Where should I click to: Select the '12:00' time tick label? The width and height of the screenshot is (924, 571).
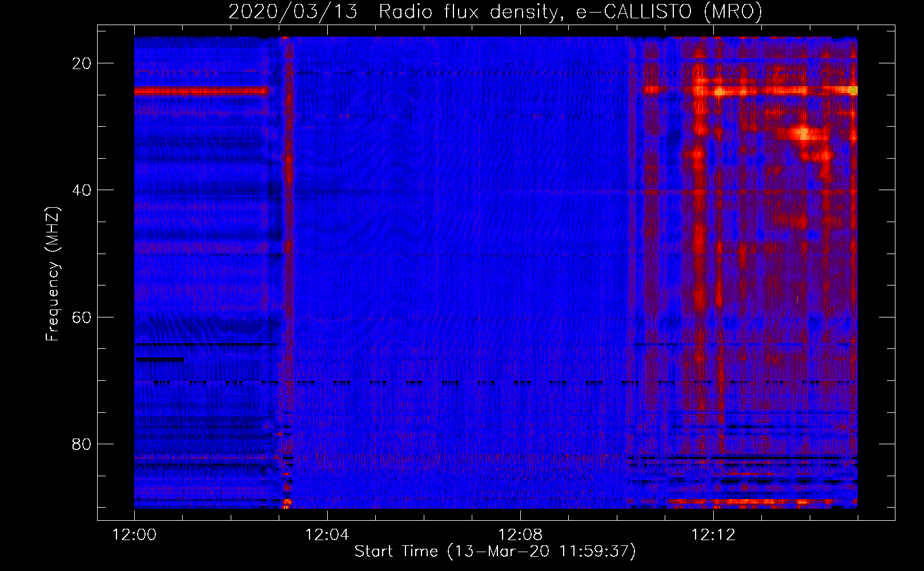[134, 535]
